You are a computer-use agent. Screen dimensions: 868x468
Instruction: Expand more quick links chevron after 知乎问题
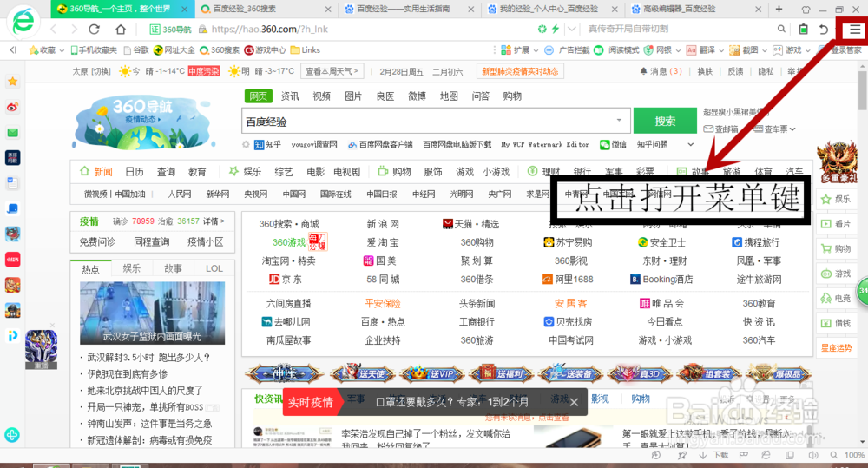[690, 144]
